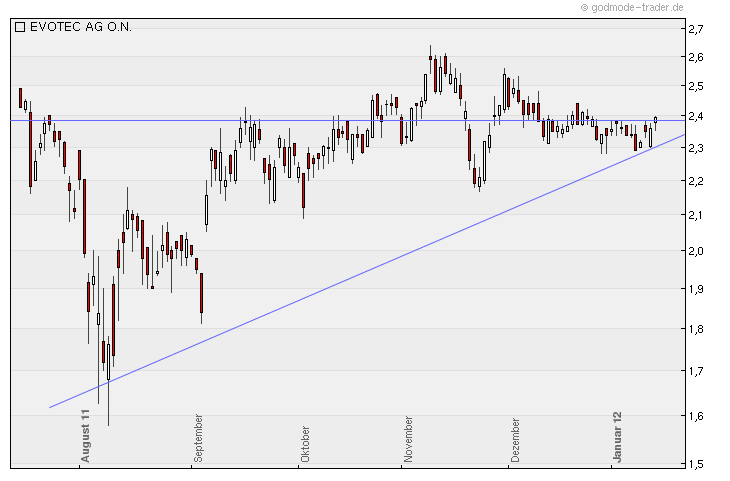Click the 2,6 price axis value

tap(696, 57)
